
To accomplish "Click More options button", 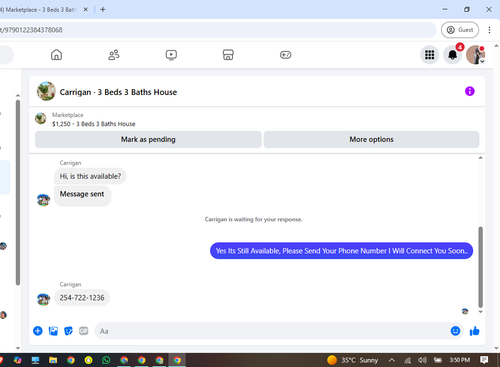I will 371,139.
